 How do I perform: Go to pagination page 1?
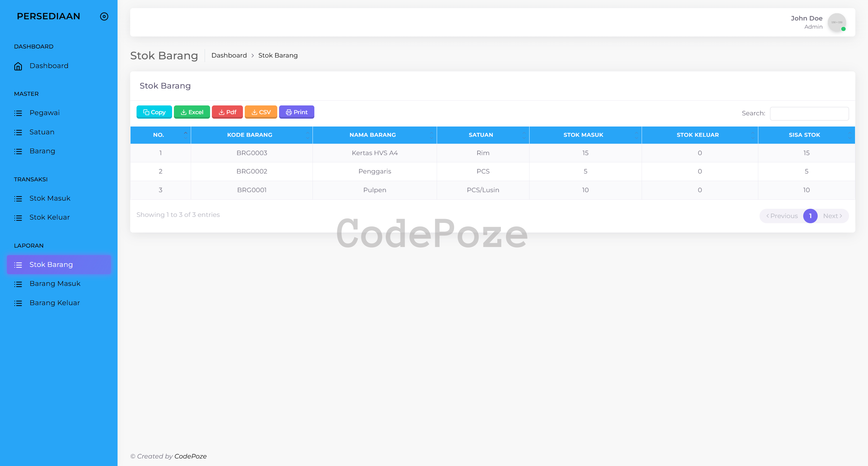[810, 216]
